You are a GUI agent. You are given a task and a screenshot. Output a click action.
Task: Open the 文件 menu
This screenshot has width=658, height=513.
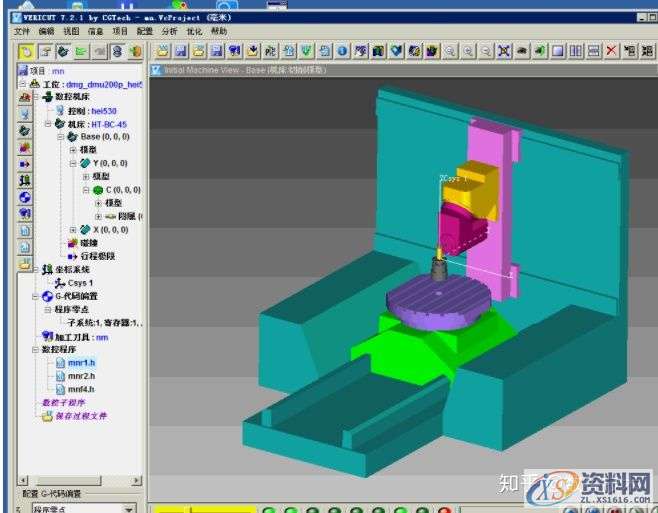coord(21,31)
